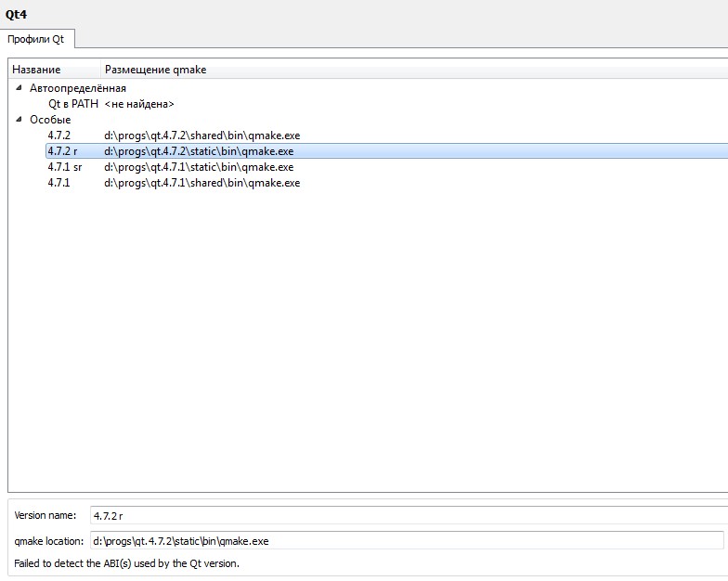Click the Размещение qmake column header
Image resolution: width=728 pixels, height=581 pixels.
155,70
